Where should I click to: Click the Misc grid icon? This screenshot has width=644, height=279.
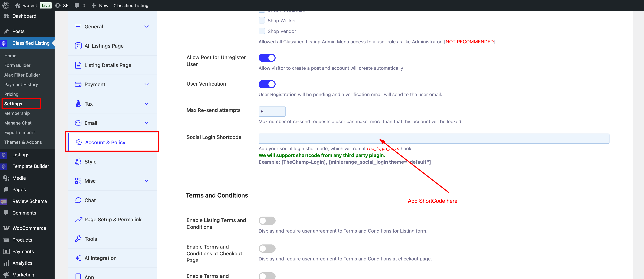click(x=78, y=181)
